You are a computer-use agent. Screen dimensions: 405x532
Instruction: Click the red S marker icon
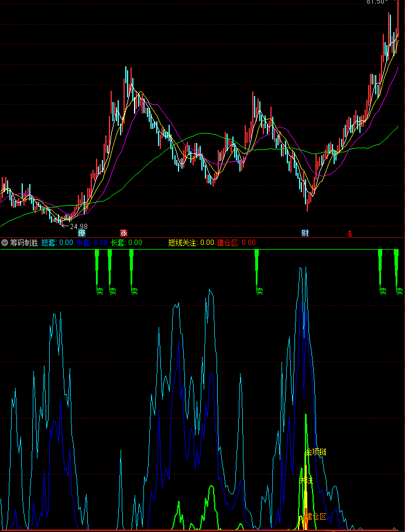point(350,233)
